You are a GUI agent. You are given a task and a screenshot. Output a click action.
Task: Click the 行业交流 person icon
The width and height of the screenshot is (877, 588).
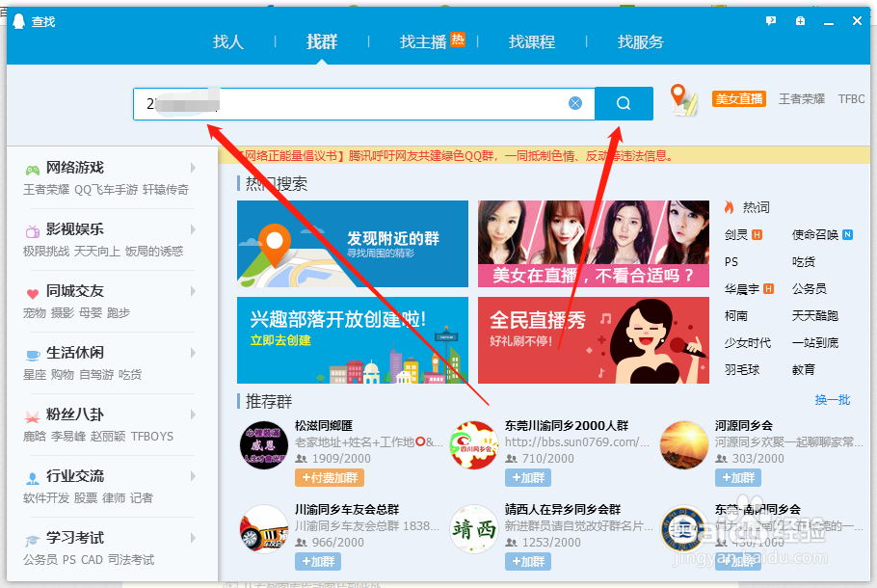coord(33,478)
